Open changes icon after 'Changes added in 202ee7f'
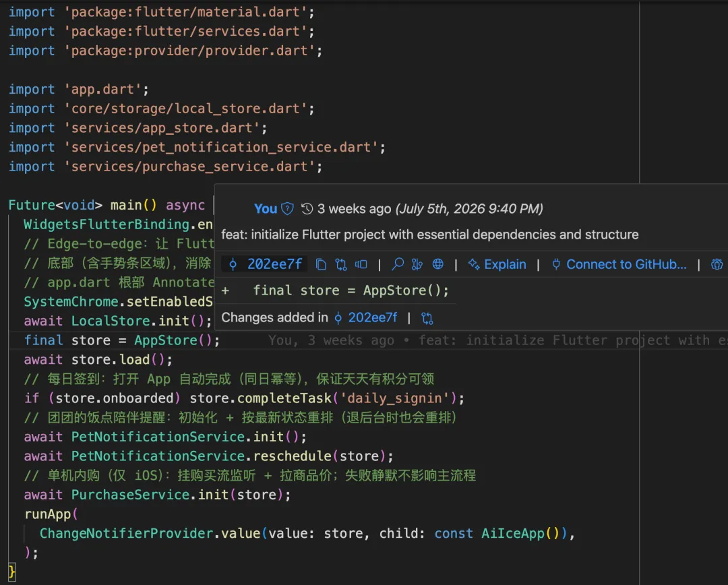 click(427, 318)
